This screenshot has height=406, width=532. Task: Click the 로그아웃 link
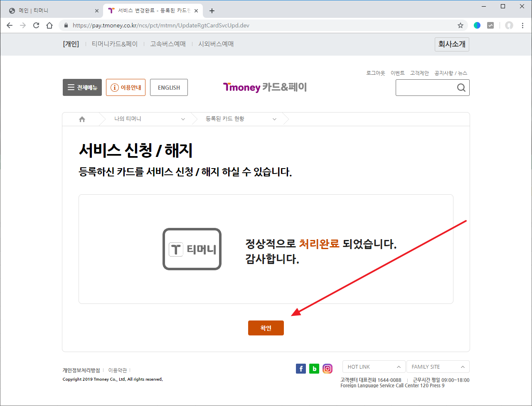[x=376, y=73]
